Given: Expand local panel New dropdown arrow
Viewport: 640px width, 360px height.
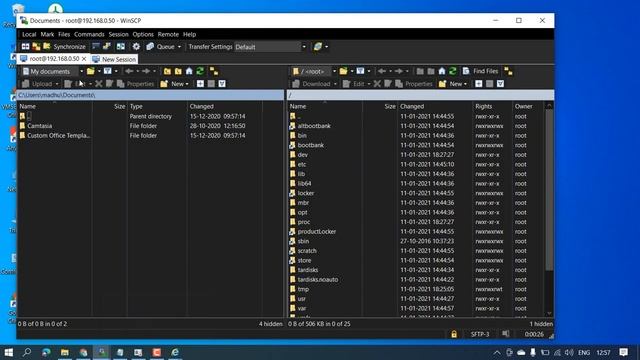Looking at the screenshot, I should coord(187,84).
